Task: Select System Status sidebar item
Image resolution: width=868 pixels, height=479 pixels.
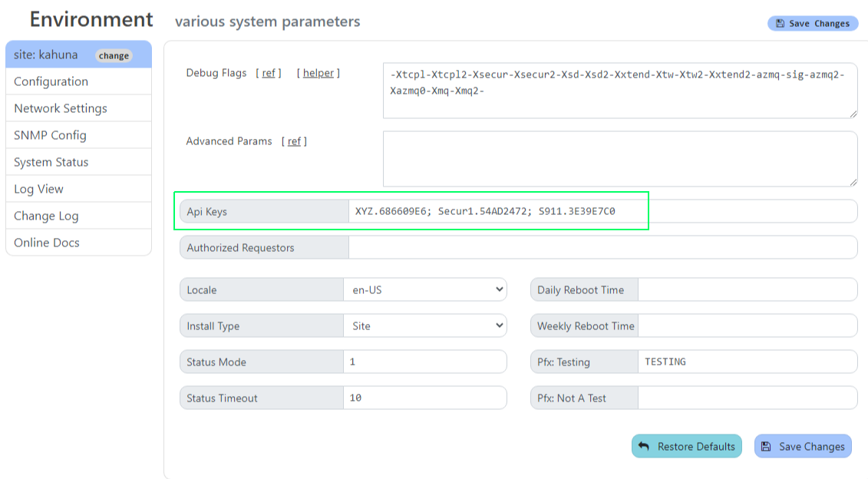Action: (51, 162)
